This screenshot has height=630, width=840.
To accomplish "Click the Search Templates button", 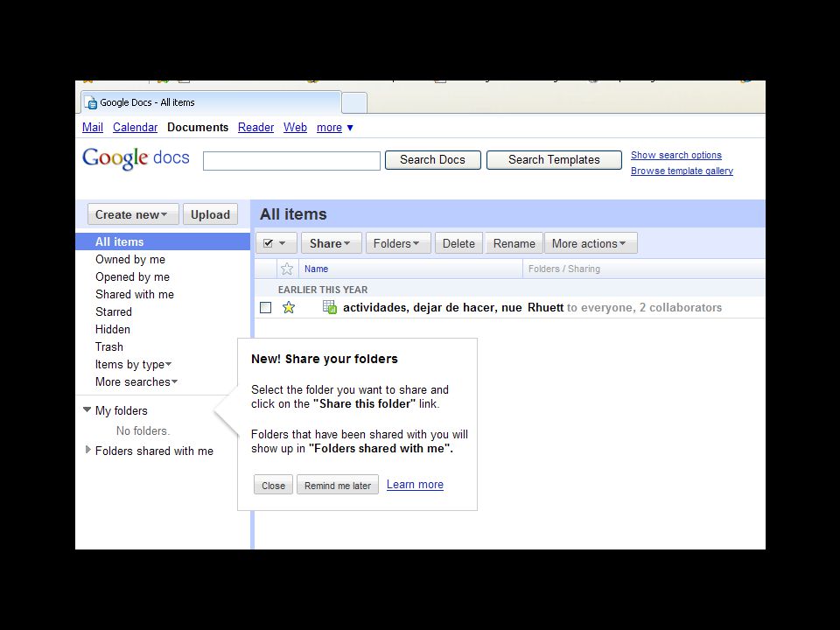I will coord(554,159).
